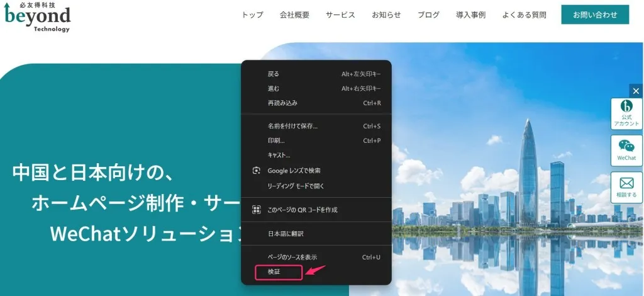Click キャスト menu entry

[x=279, y=155]
